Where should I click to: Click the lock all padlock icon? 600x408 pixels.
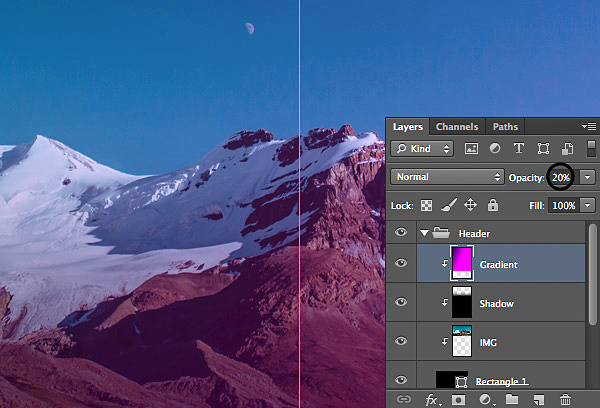tap(492, 205)
